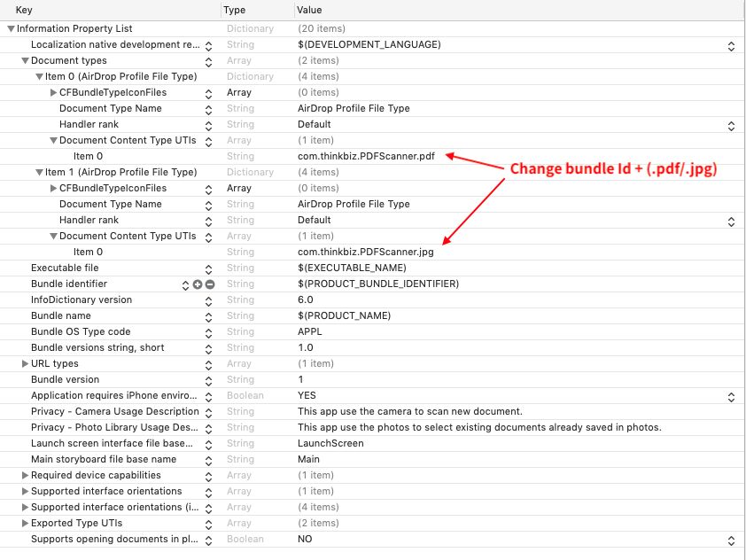Toggle Application requires iPhone environment boolean popup
This screenshot has height=560, width=746.
tap(731, 397)
